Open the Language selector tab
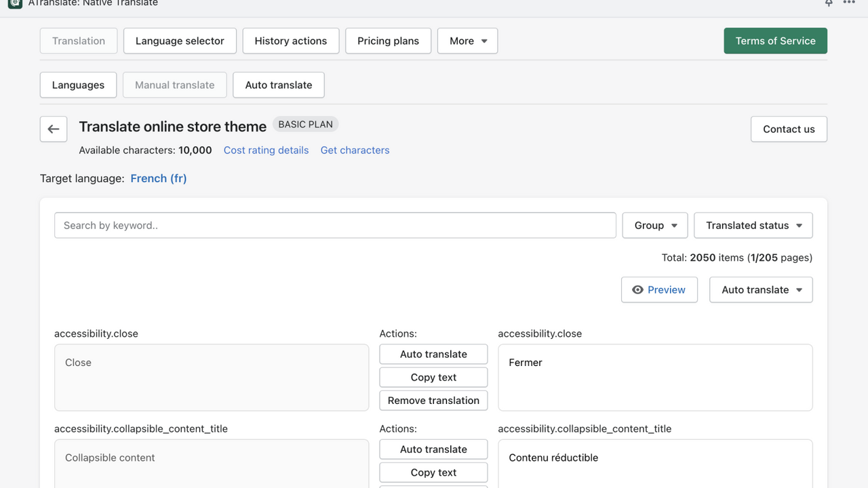Image resolution: width=868 pixels, height=488 pixels. (180, 41)
